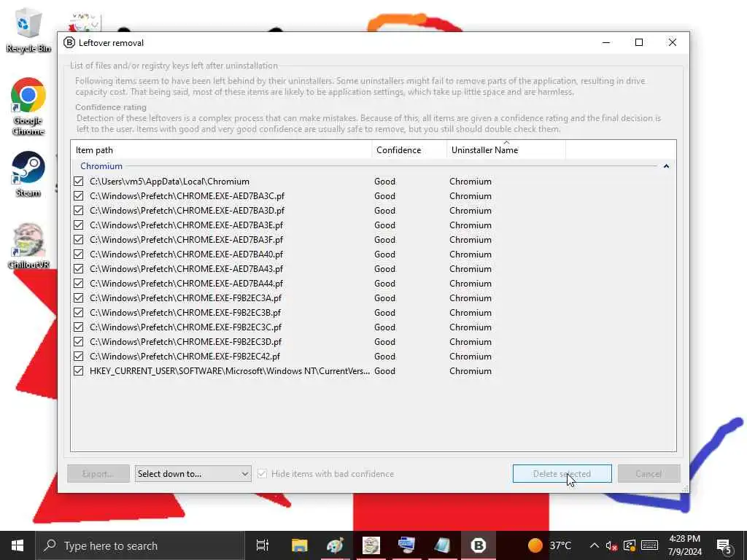Viewport: 747px width, 560px height.
Task: Open the notebook-like app in the taskbar
Action: (442, 545)
